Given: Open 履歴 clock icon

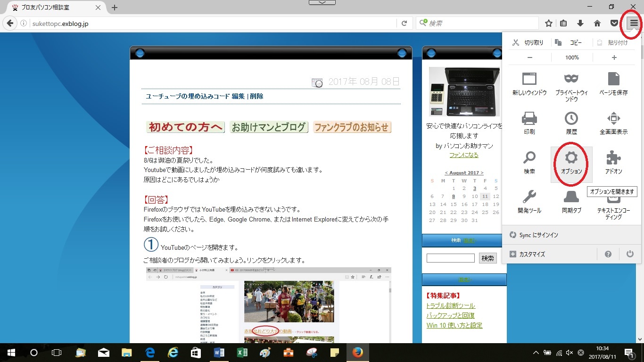Looking at the screenshot, I should tap(571, 123).
